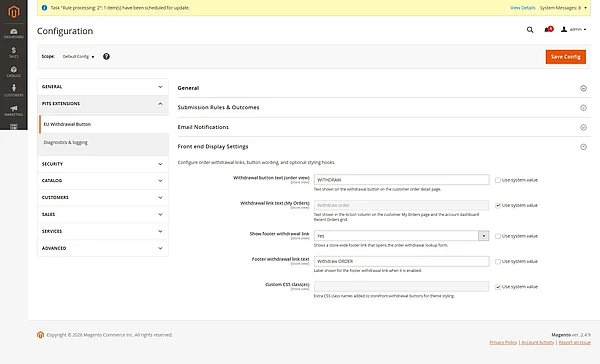Click the admin user avatar icon
600x364 pixels.
(x=564, y=29)
